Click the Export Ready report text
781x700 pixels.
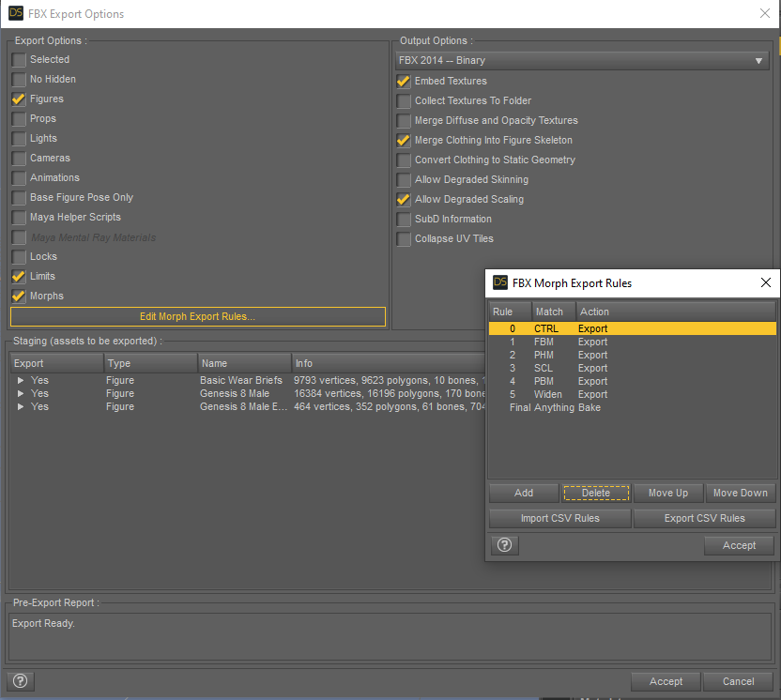click(43, 623)
